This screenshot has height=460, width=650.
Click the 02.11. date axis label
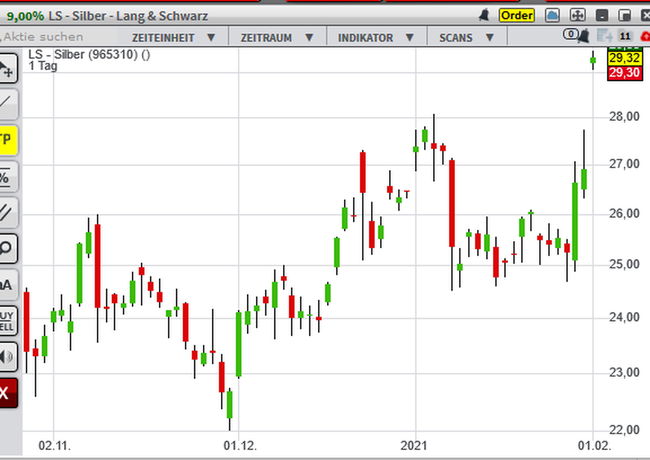[x=54, y=446]
